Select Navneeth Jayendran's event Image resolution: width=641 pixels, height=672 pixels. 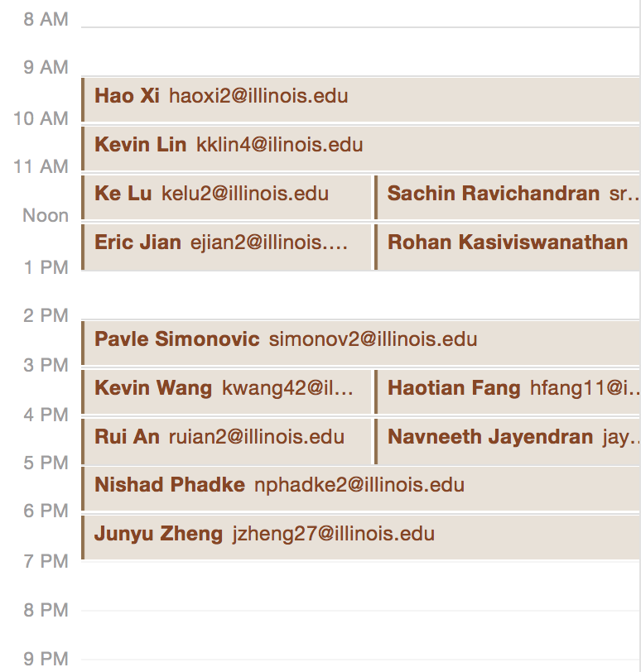pyautogui.click(x=508, y=440)
